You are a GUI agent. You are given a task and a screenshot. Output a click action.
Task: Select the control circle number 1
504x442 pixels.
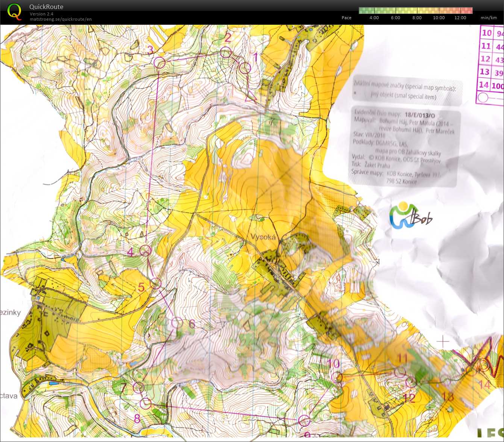point(245,68)
